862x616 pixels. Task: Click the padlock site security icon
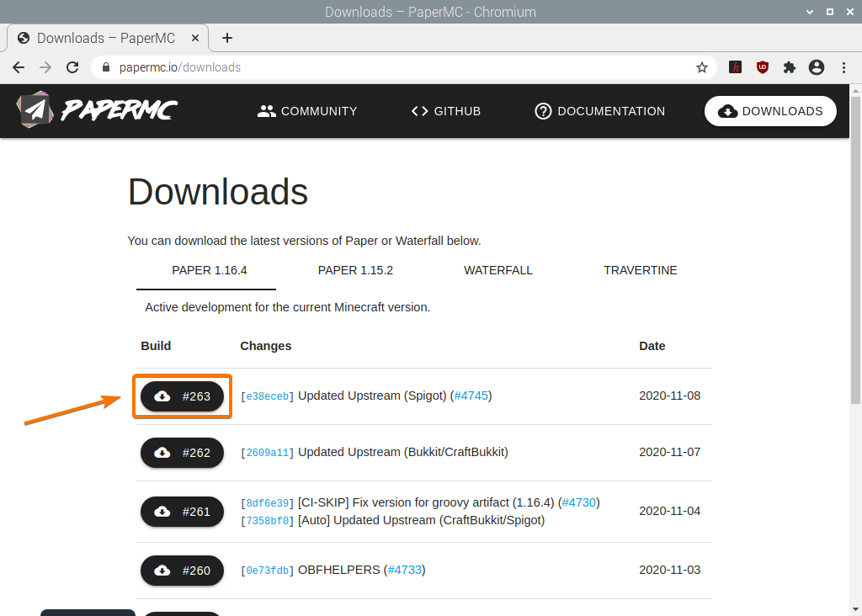pos(106,67)
